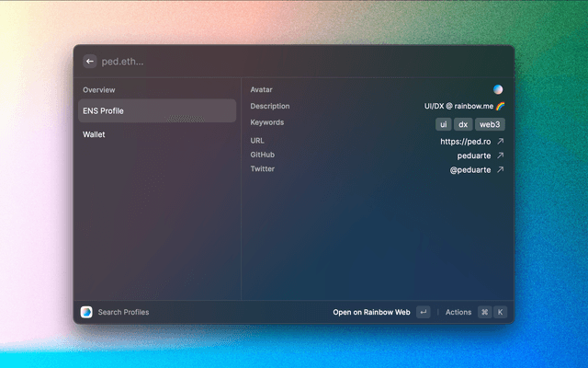Click the external arrow icon beside GitHub

click(x=501, y=155)
